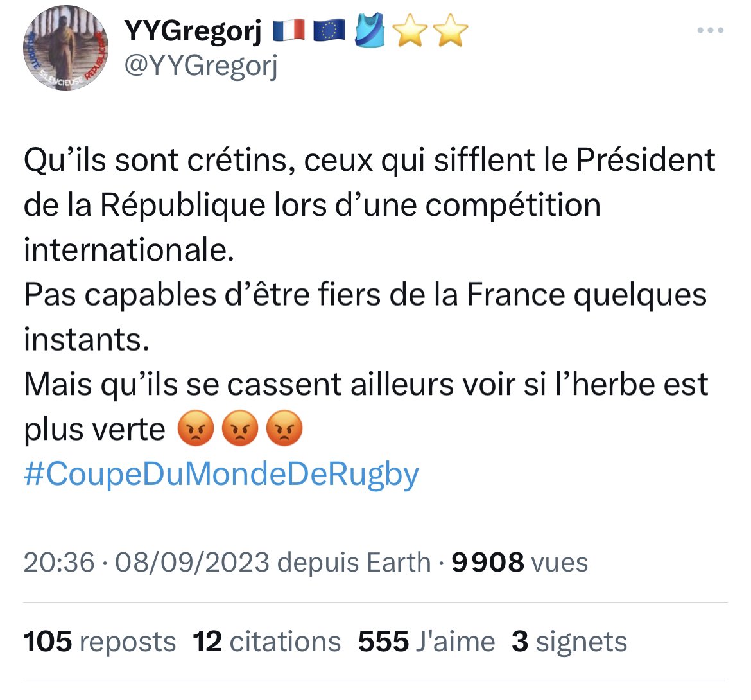Show the 555 J'aime likes
The width and height of the screenshot is (751, 700).
coord(426,642)
